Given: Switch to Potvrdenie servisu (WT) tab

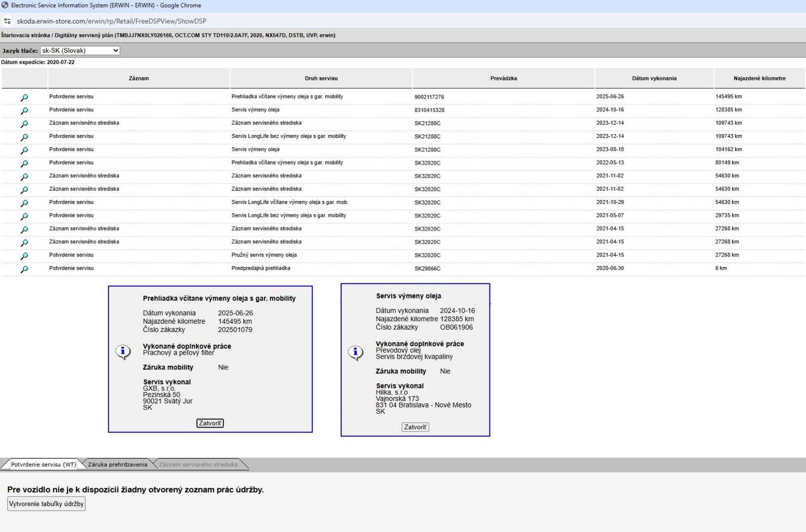Looking at the screenshot, I should [43, 464].
